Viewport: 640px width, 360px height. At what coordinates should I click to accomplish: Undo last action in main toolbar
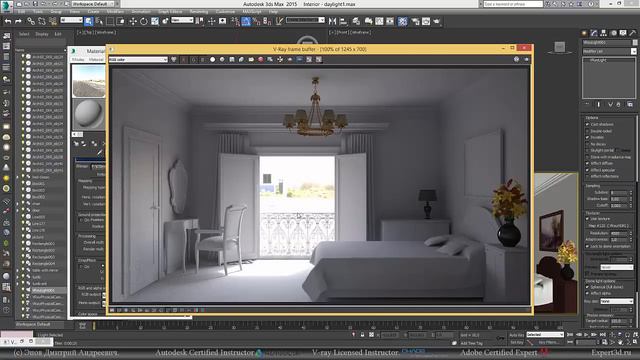[8, 21]
